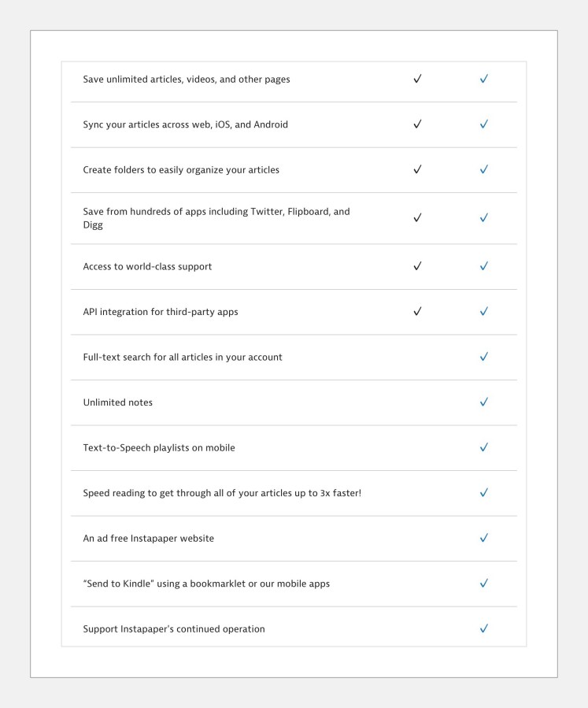Click blue checkmark for Send to Kindle

(484, 584)
